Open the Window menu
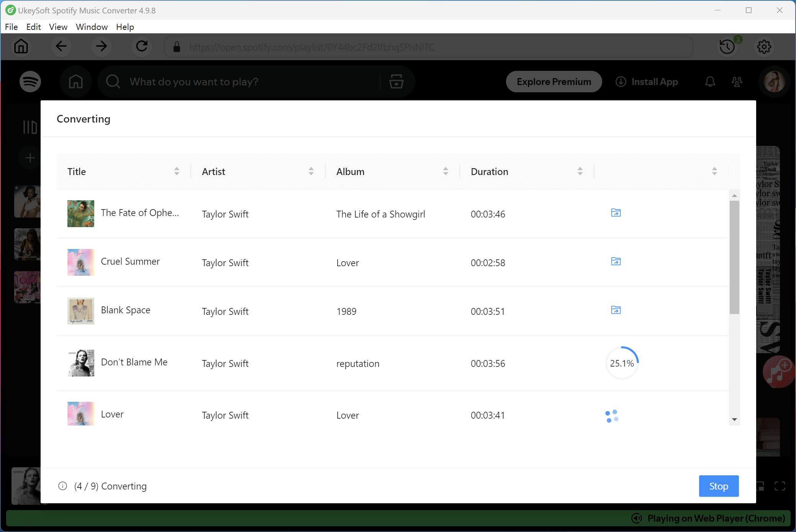 (92, 27)
